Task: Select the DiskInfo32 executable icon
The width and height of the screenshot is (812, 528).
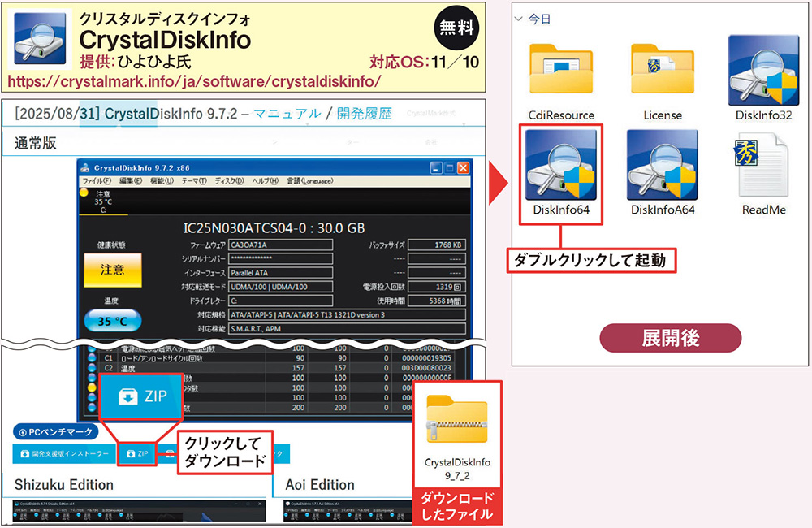Action: (763, 71)
